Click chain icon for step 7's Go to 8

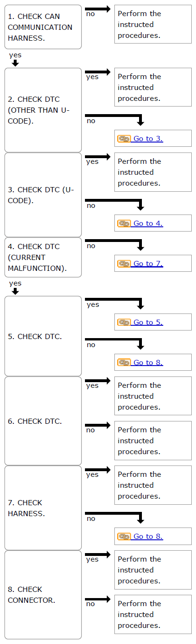tap(124, 537)
